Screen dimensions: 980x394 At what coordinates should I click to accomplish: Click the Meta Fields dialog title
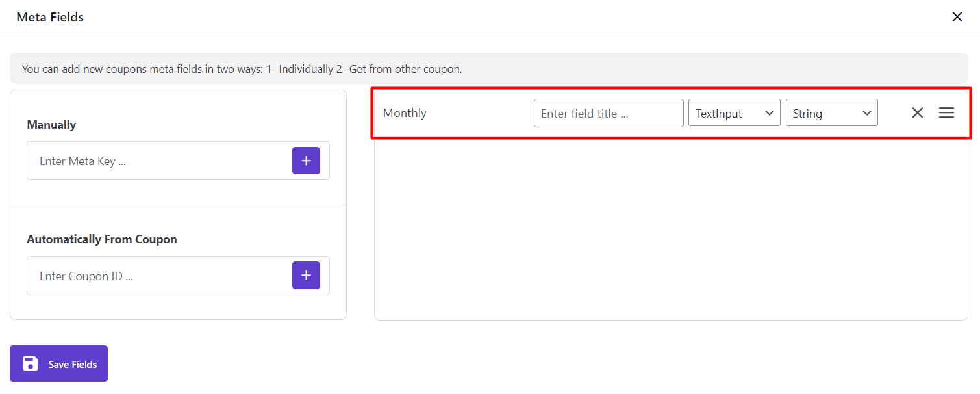(x=50, y=18)
